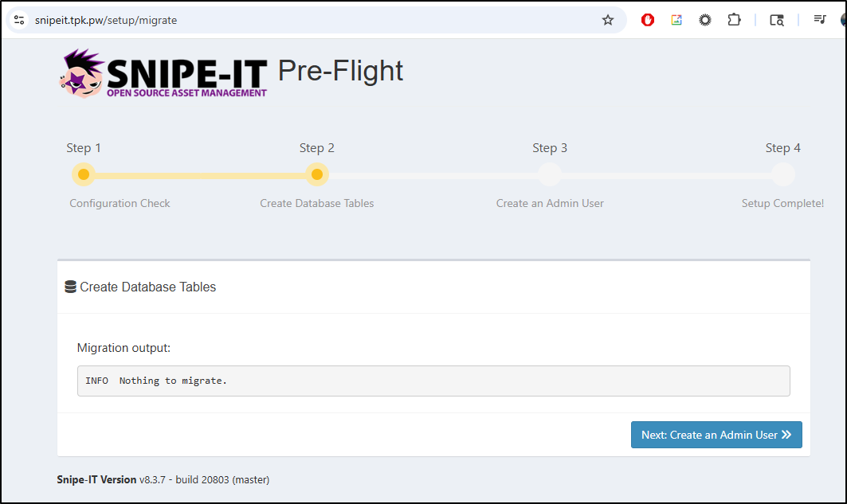Click the colorful image extension icon
This screenshot has height=504, width=847.
(x=676, y=20)
